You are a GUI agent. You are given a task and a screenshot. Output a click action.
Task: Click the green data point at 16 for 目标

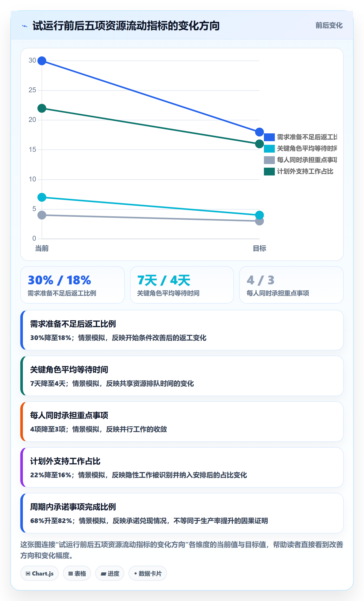click(x=259, y=144)
